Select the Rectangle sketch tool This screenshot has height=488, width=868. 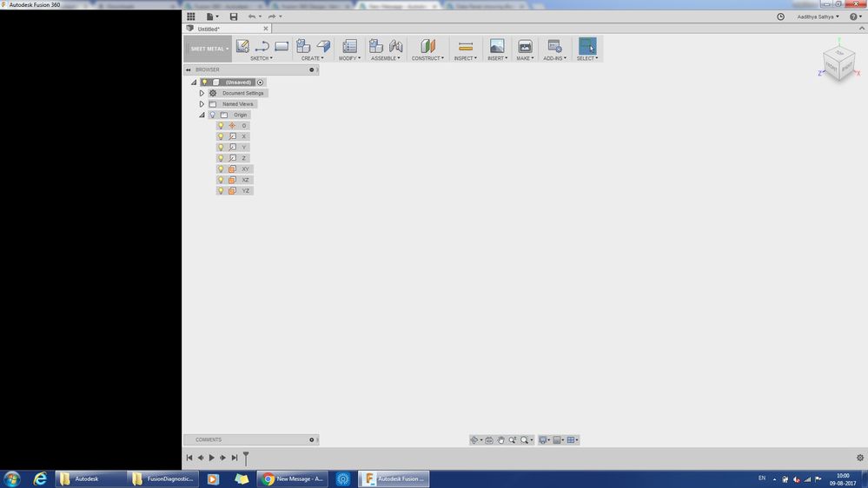[282, 46]
